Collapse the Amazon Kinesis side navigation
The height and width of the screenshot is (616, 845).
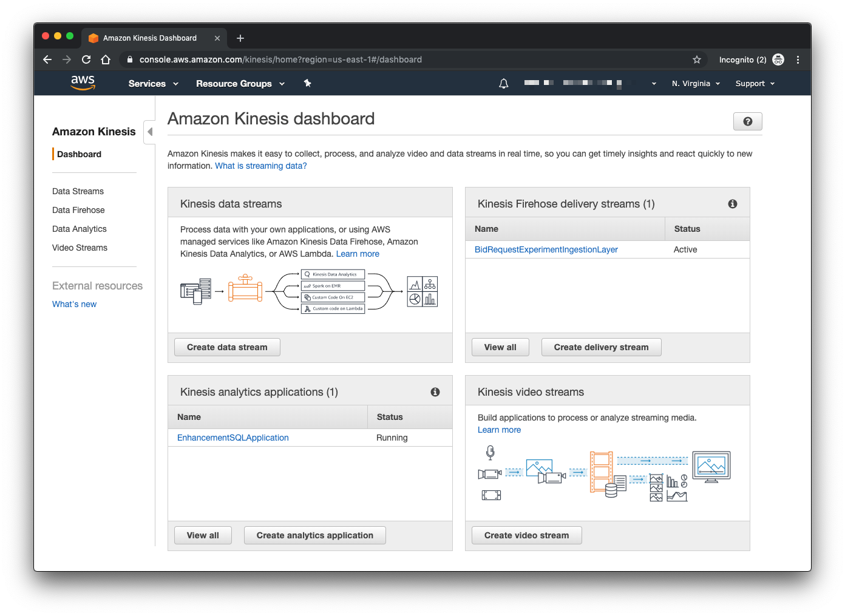pyautogui.click(x=149, y=132)
